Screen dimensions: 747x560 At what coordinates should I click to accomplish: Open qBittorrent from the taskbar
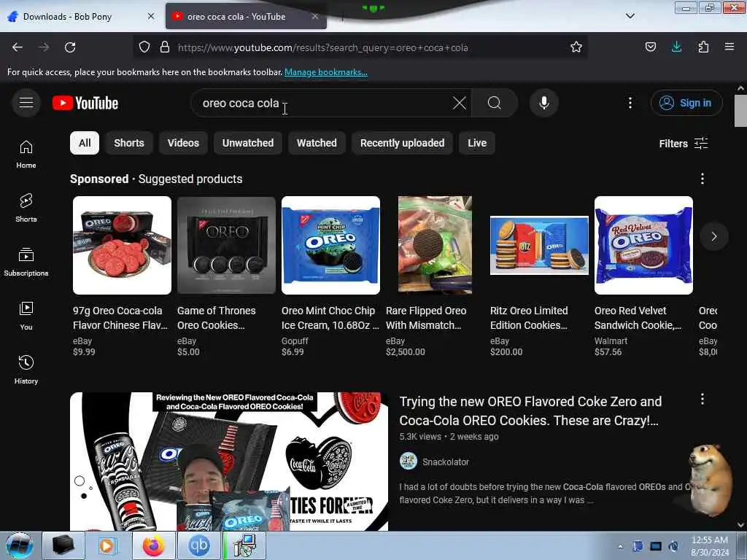coord(198,545)
